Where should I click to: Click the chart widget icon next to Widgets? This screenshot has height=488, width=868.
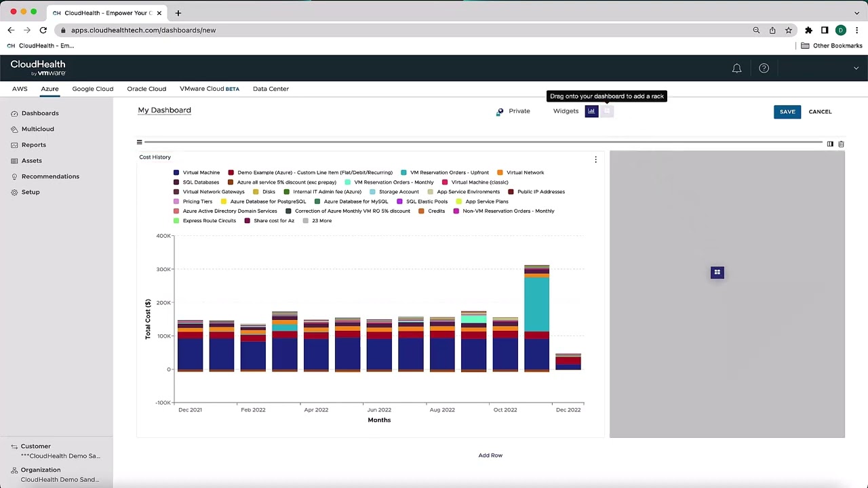pos(591,111)
